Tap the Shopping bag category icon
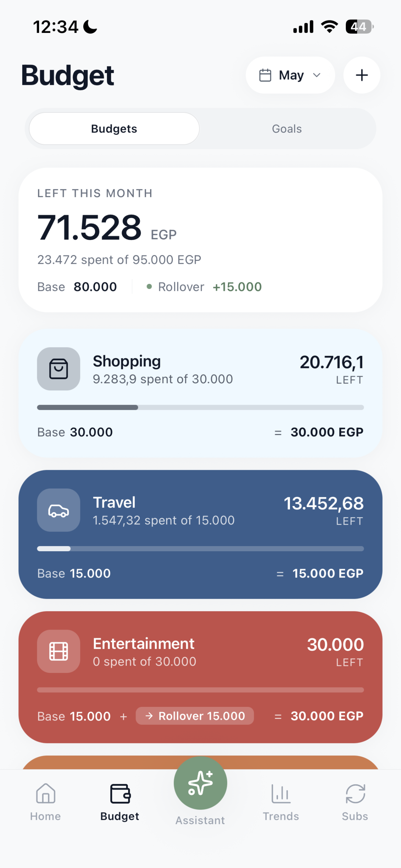Screen dimensions: 401x868 tap(59, 369)
